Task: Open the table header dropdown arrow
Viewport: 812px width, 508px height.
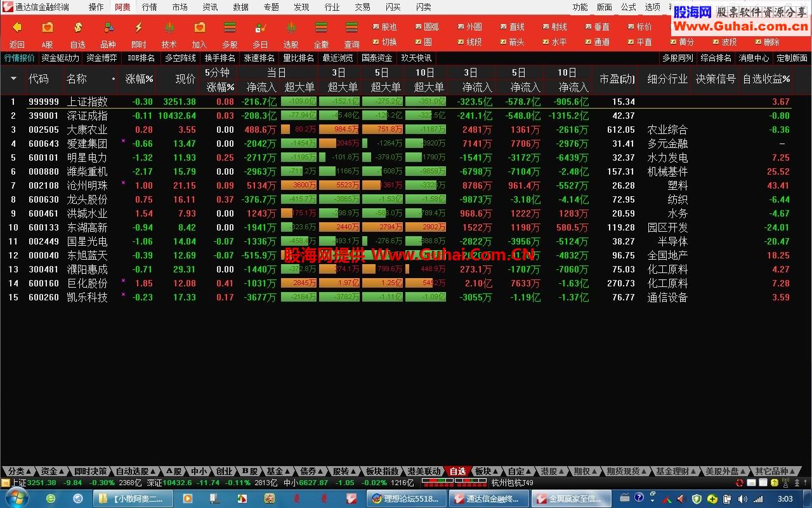Action: coord(13,79)
